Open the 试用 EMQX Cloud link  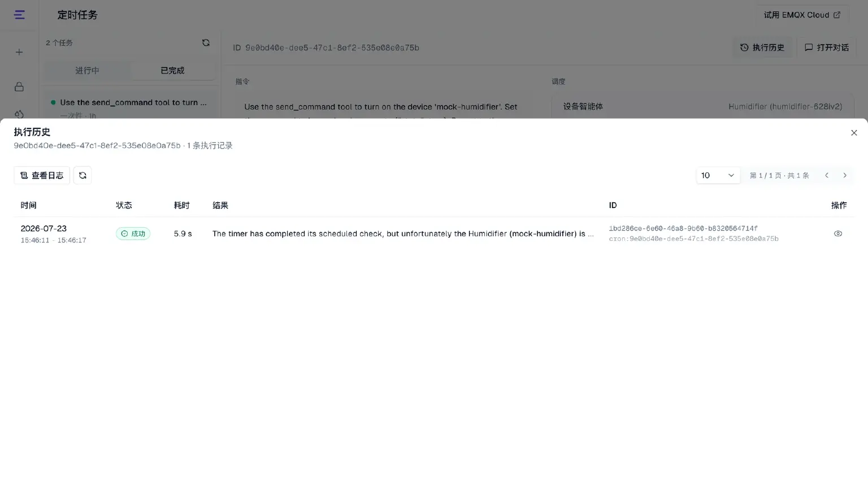pyautogui.click(x=802, y=15)
